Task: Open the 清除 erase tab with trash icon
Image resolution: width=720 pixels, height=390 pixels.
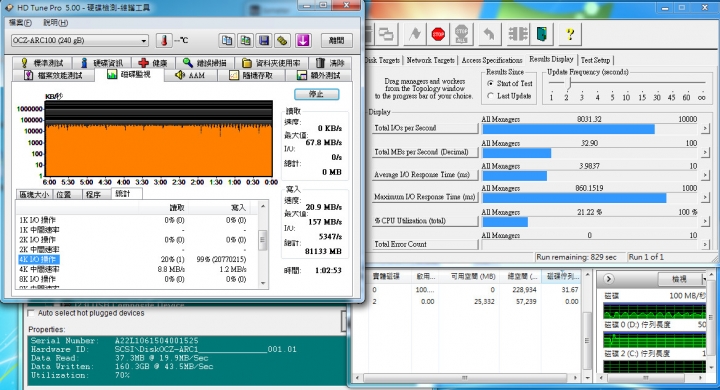Action: pos(331,63)
